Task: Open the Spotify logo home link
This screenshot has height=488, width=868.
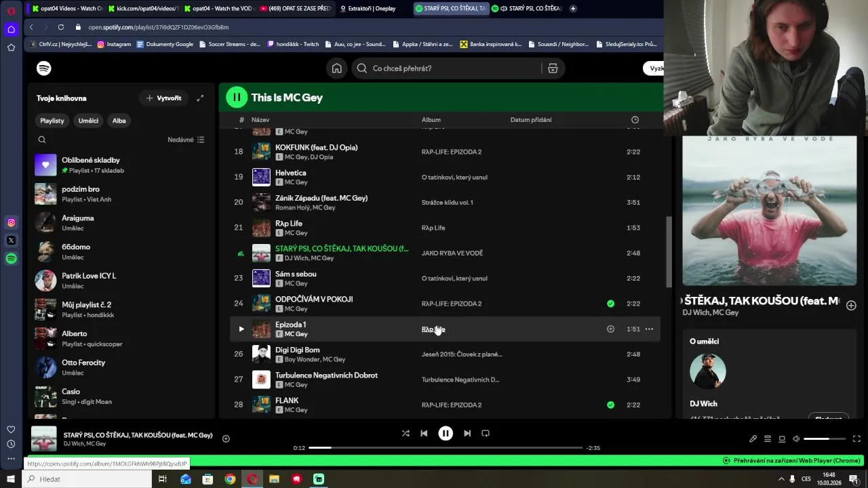Action: click(x=44, y=68)
